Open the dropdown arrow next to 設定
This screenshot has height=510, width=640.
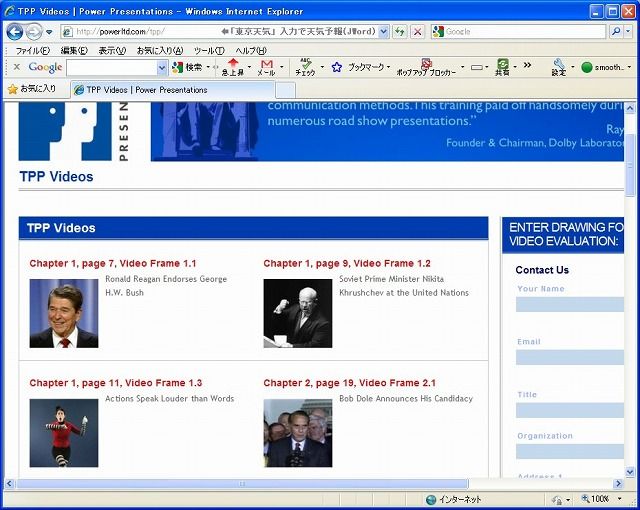pos(572,67)
